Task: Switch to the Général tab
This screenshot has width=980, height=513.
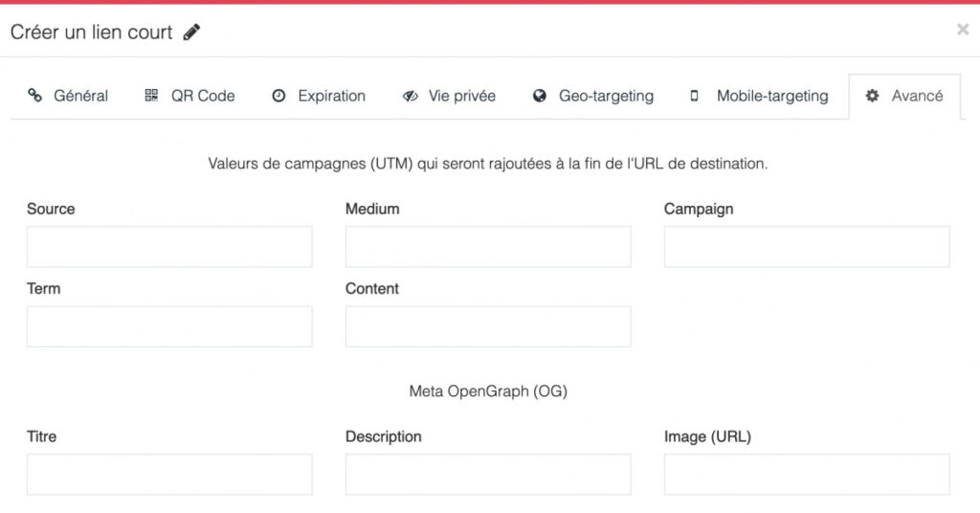Action: click(x=80, y=96)
